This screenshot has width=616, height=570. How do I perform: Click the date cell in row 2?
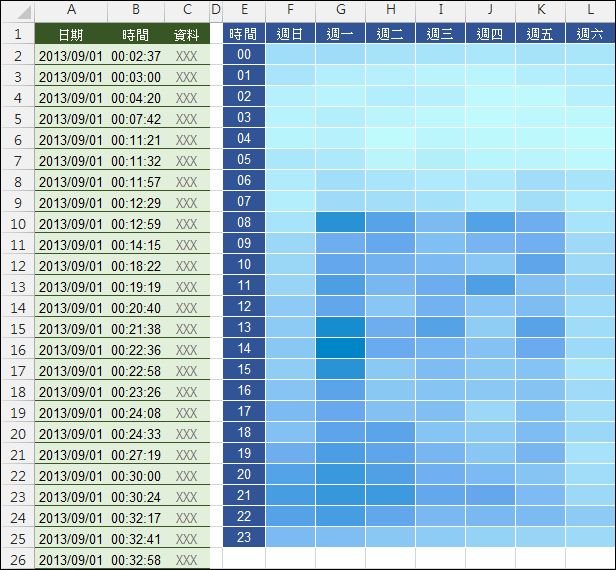point(71,56)
